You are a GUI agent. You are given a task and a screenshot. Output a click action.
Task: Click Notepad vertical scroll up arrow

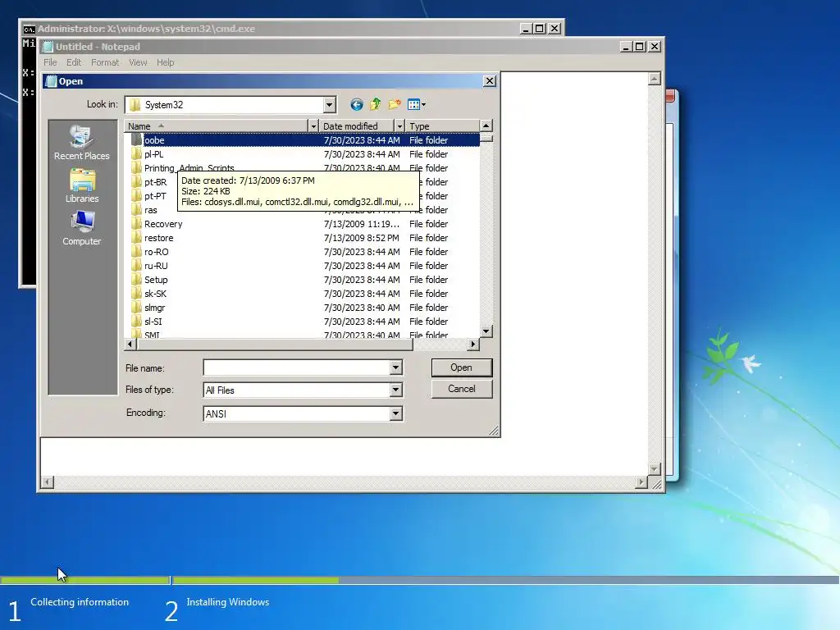(654, 80)
